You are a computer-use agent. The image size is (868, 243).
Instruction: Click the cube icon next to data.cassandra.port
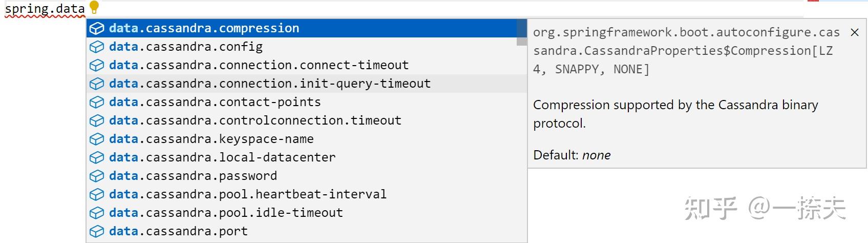[97, 232]
